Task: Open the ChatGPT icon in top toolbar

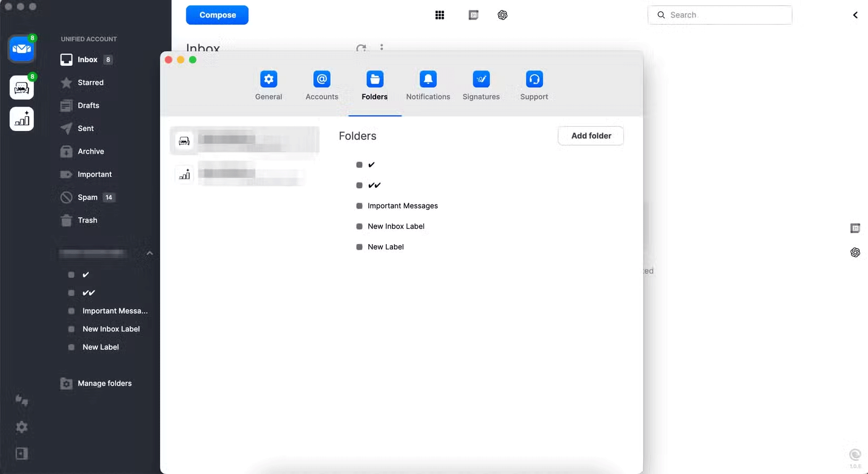Action: point(502,15)
